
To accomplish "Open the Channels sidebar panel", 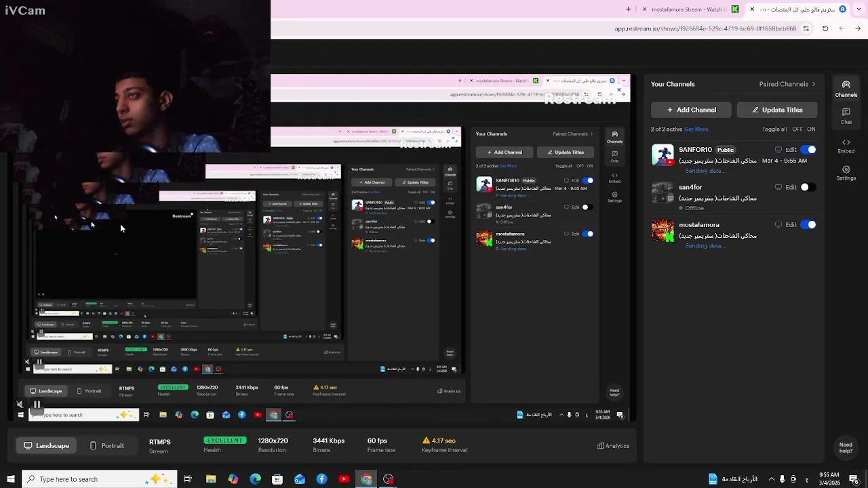I will tap(846, 89).
